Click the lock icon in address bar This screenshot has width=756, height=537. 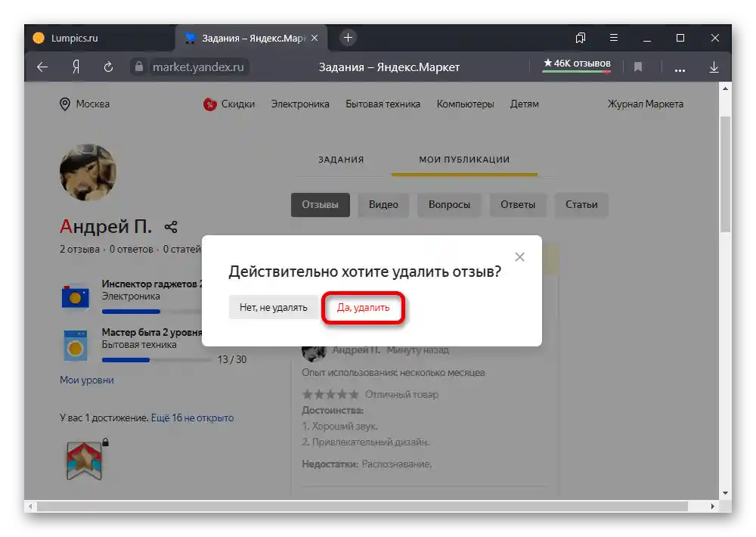(139, 67)
